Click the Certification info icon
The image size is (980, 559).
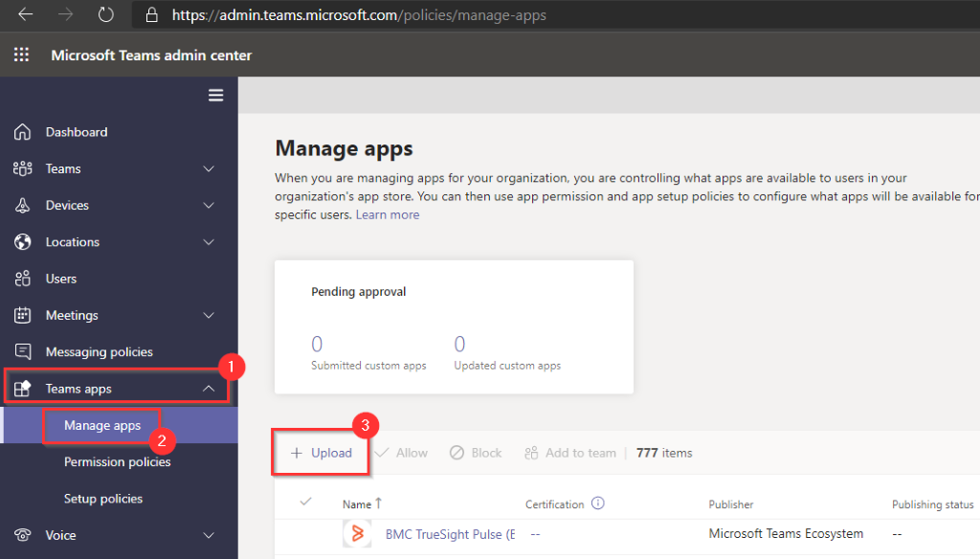point(597,503)
